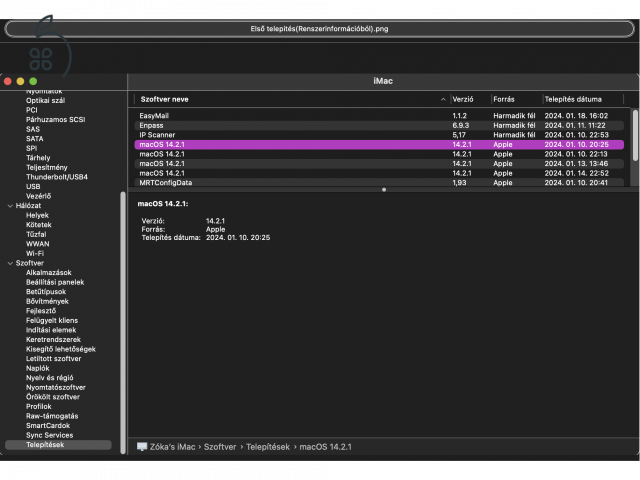
Task: Select USB in sidebar
Action: (33, 187)
